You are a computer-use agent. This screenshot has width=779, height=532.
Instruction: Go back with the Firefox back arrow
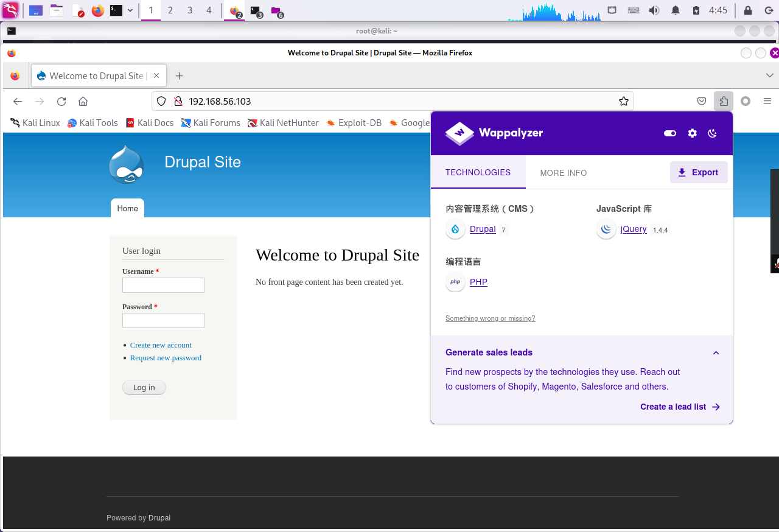(18, 102)
